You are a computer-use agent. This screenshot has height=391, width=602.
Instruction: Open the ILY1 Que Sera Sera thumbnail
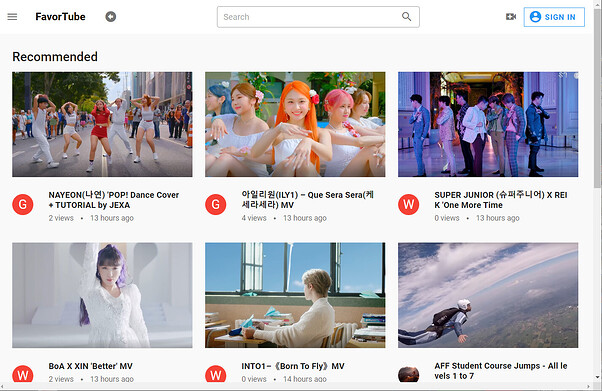point(295,124)
